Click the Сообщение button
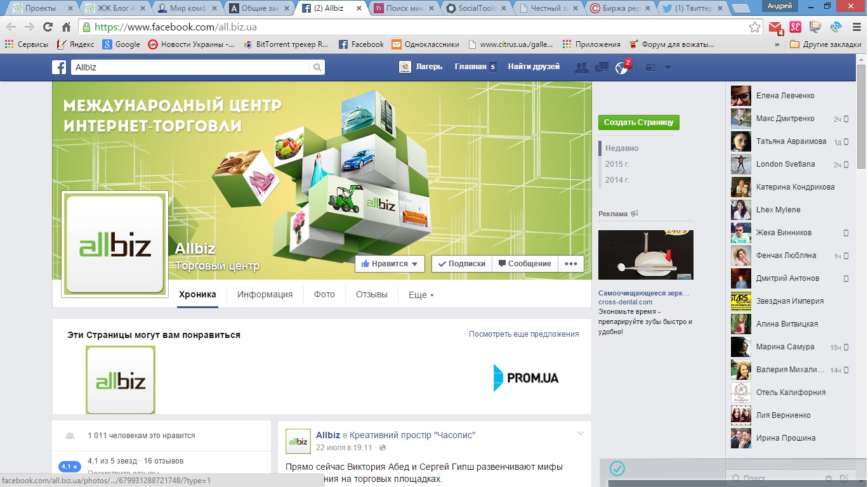This screenshot has height=487, width=868. (x=525, y=264)
